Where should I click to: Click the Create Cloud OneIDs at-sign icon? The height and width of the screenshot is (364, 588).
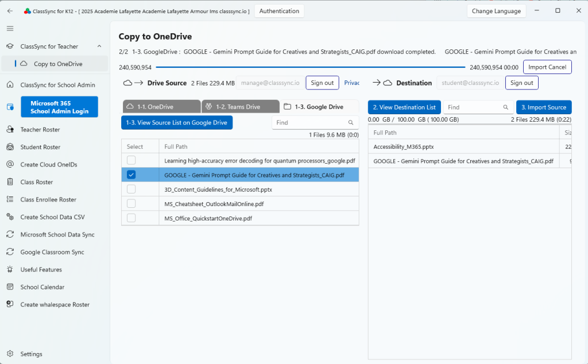10,164
